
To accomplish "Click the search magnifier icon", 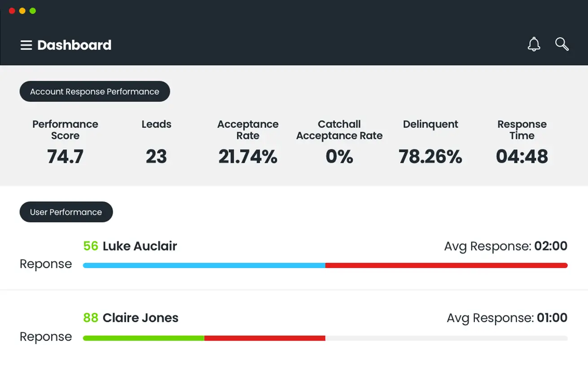I will 562,44.
